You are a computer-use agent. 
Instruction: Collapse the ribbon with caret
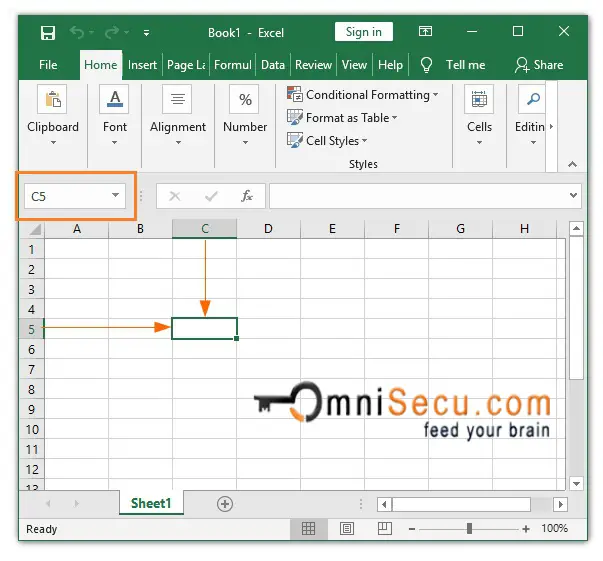573,164
